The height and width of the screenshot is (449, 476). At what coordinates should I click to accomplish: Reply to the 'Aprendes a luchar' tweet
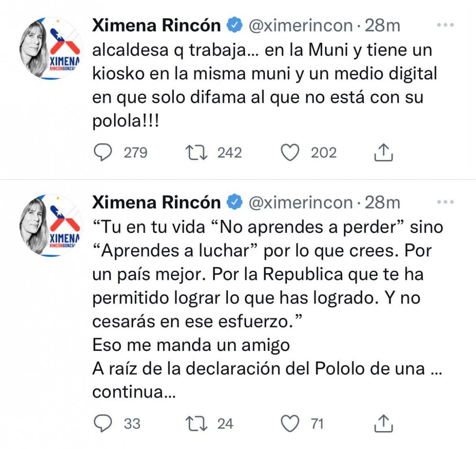click(103, 424)
